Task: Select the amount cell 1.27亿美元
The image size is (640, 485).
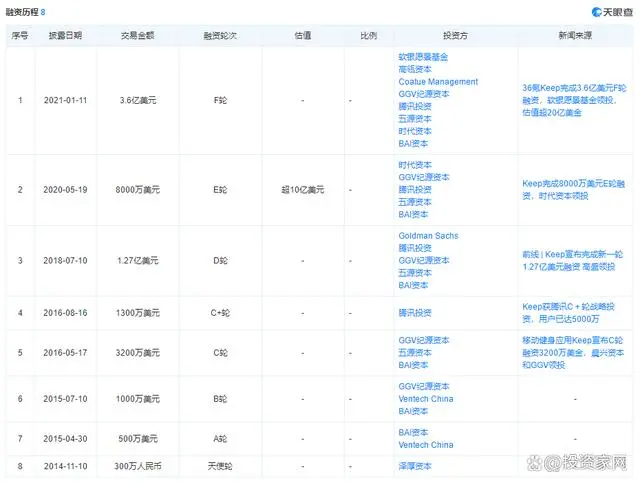Action: click(138, 260)
